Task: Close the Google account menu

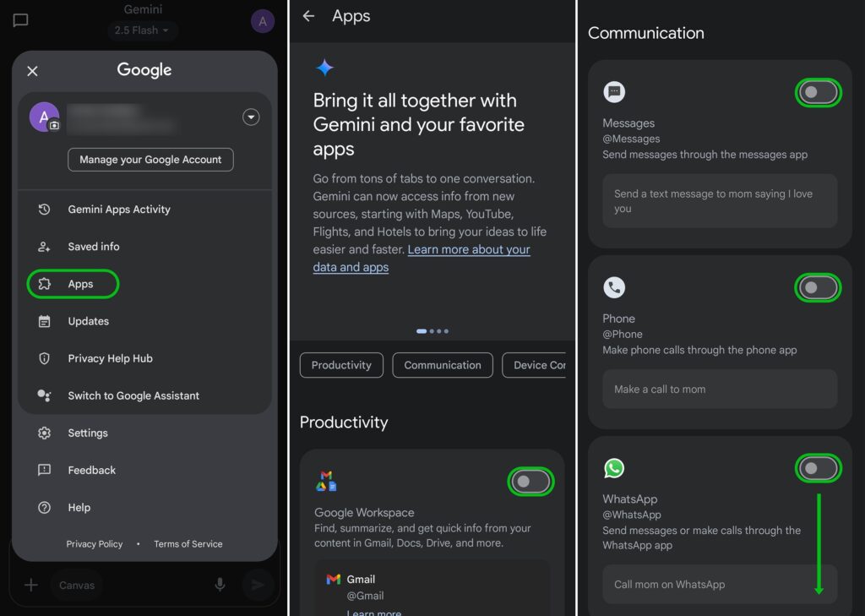Action: (x=32, y=71)
